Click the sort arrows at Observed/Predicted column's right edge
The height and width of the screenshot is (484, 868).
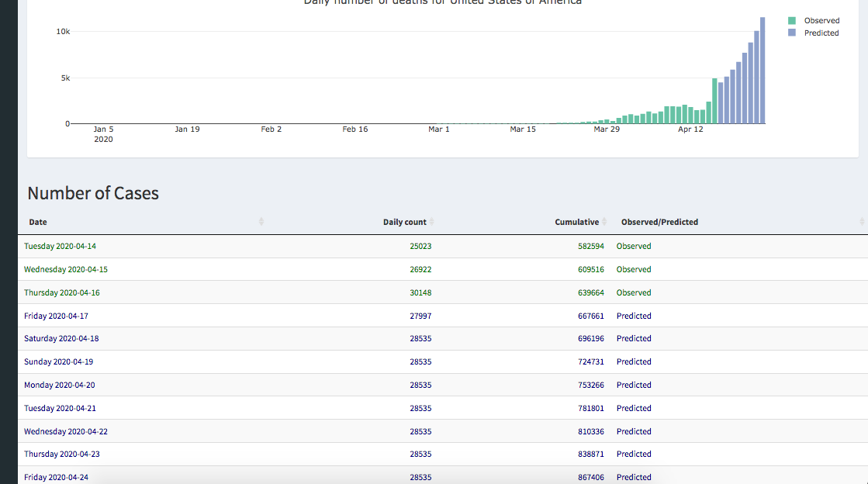(862, 222)
